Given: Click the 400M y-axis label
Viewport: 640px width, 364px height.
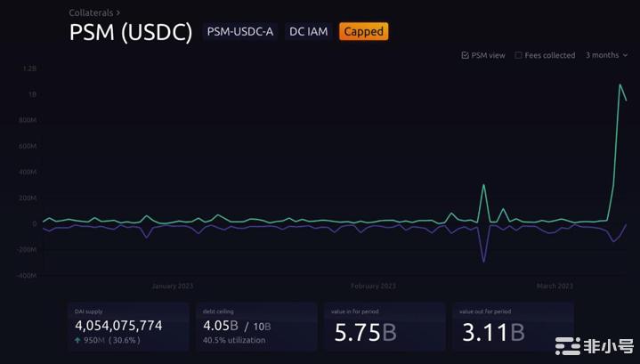Looking at the screenshot, I should click(28, 172).
